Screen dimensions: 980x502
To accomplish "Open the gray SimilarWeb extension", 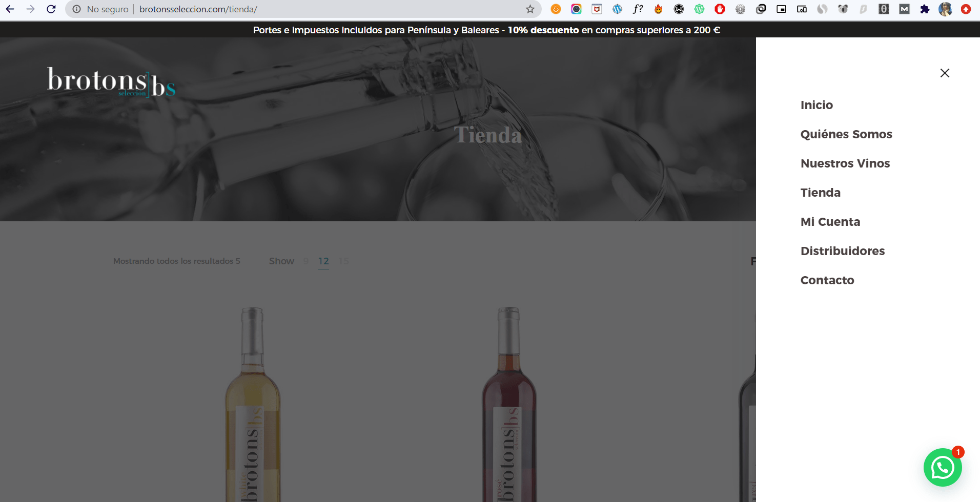I will (x=822, y=9).
